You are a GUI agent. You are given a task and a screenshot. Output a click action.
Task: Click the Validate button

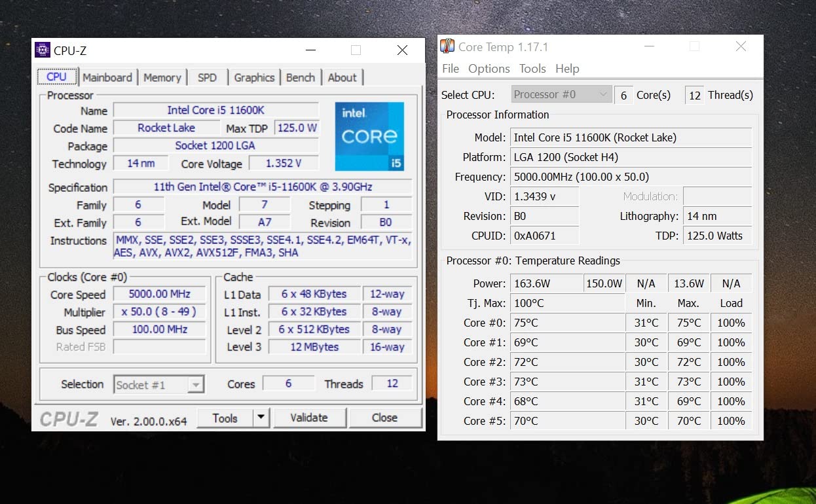point(309,418)
